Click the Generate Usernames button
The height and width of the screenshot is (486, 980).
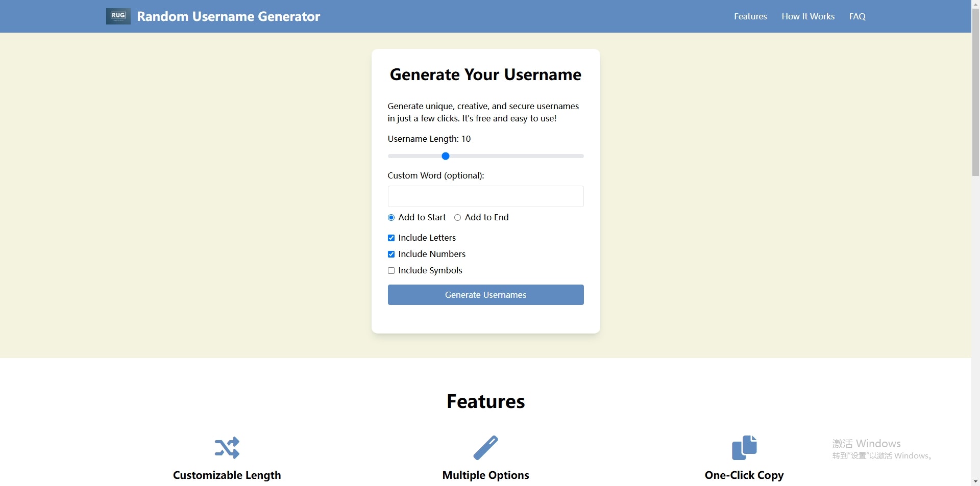[x=485, y=295]
